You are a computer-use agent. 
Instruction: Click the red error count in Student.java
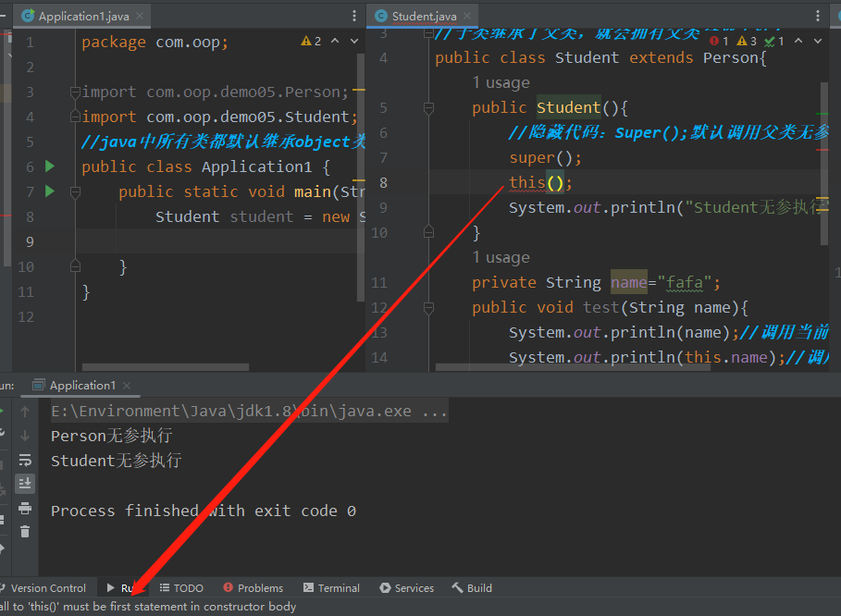(x=719, y=42)
